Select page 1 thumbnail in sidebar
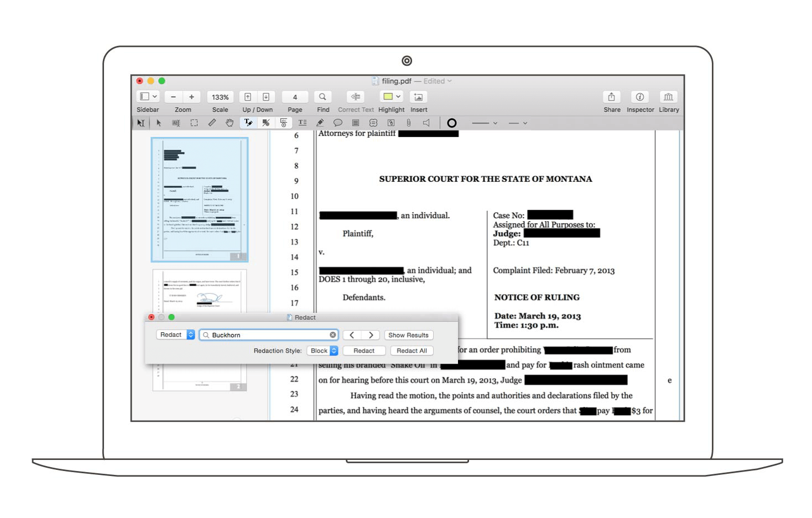812x518 pixels. click(x=200, y=200)
